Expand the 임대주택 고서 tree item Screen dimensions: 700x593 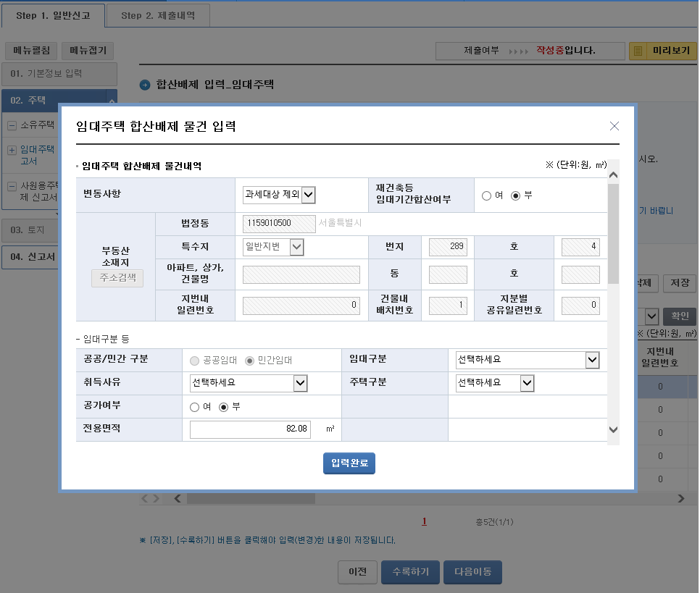[x=13, y=151]
